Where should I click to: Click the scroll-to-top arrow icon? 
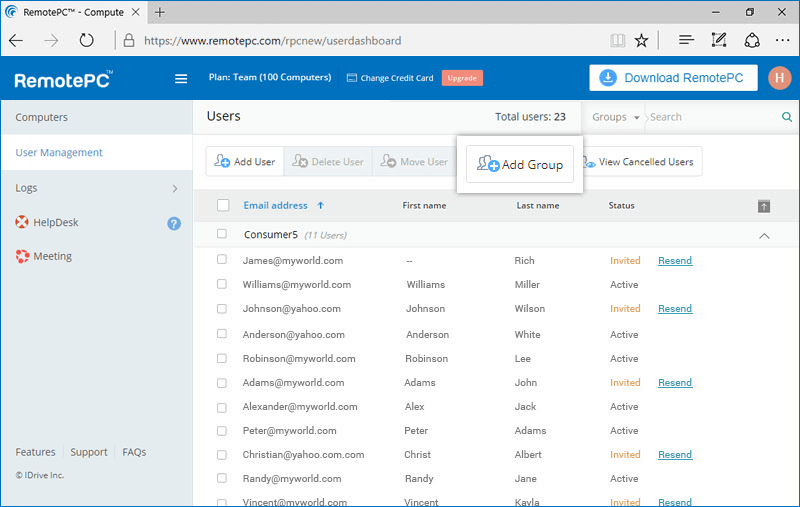pyautogui.click(x=764, y=207)
